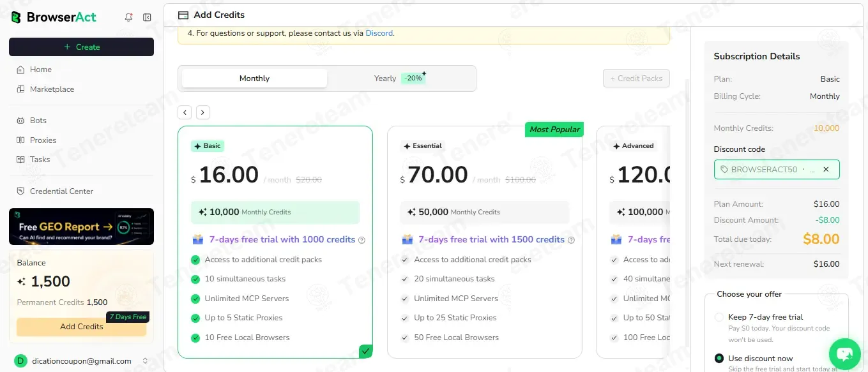Collapse the sidebar using the panel icon
Screen dimensions: 868x372
pos(147,17)
